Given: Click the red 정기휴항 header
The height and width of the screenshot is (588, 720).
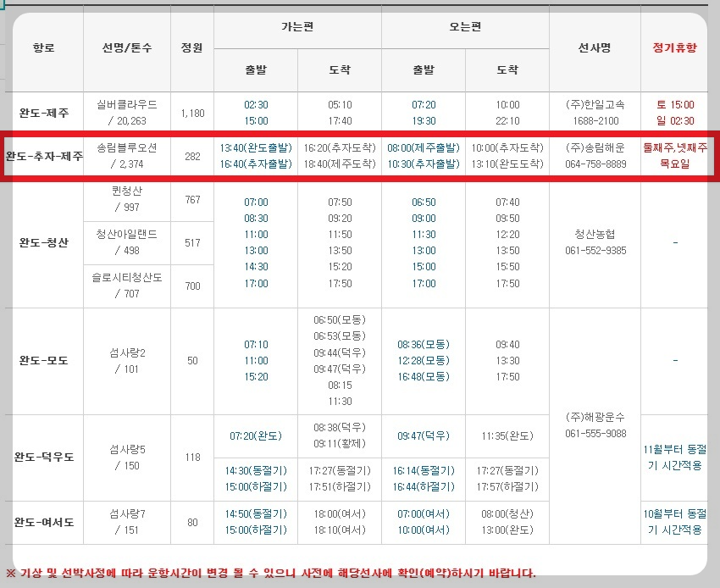Looking at the screenshot, I should pos(674,47).
